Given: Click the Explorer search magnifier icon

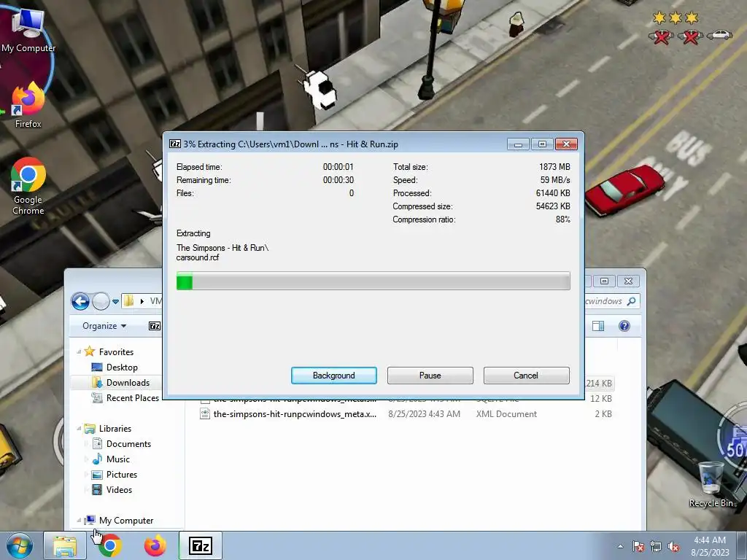Looking at the screenshot, I should tap(632, 301).
